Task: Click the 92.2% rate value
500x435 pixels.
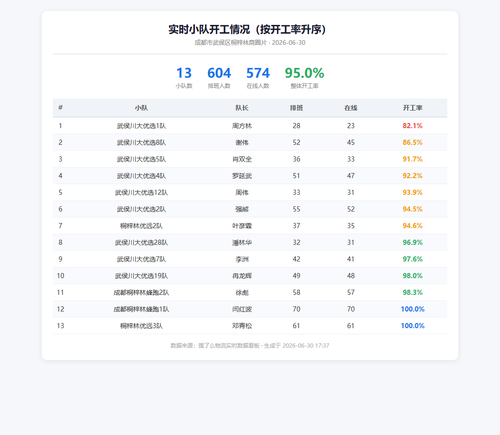Action: point(413,176)
